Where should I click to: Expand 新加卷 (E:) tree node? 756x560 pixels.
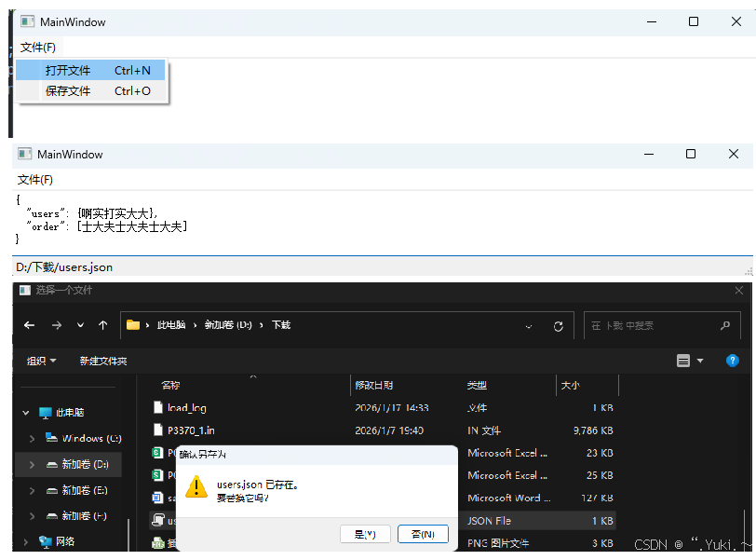[32, 490]
